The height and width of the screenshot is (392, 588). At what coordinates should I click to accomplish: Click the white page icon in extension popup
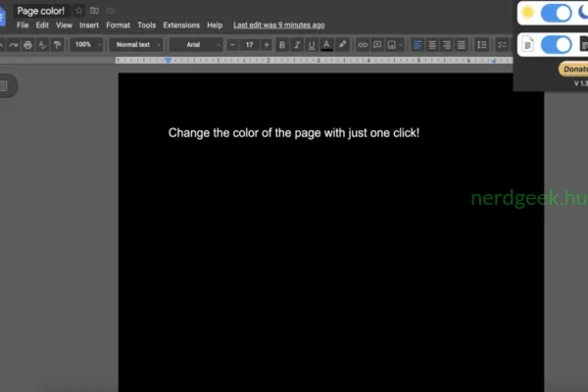point(527,45)
